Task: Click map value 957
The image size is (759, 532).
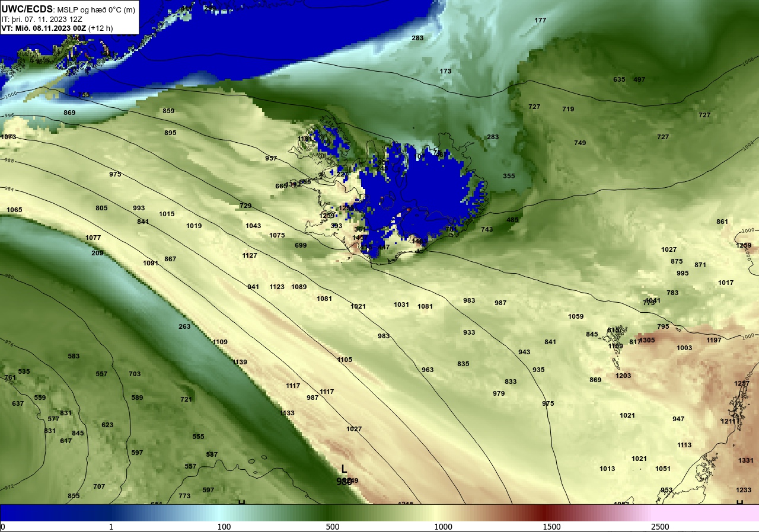Action: point(271,158)
